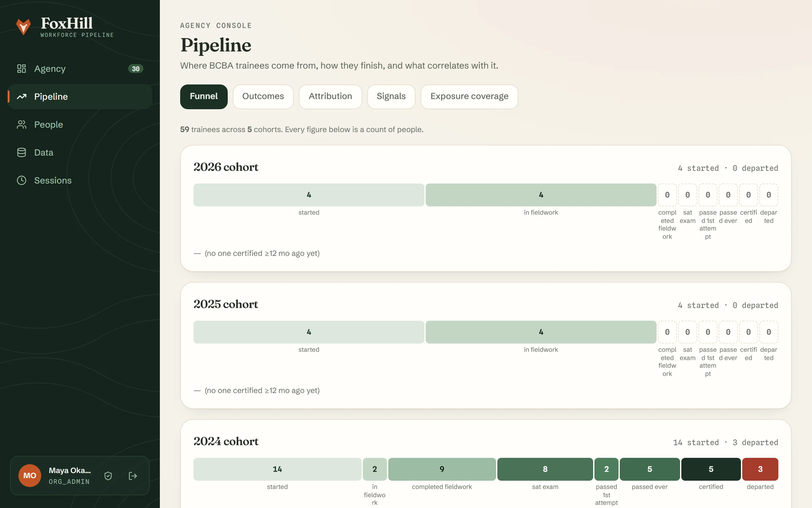The height and width of the screenshot is (508, 812).
Task: Select the Exposure coverage tab
Action: [x=469, y=97]
